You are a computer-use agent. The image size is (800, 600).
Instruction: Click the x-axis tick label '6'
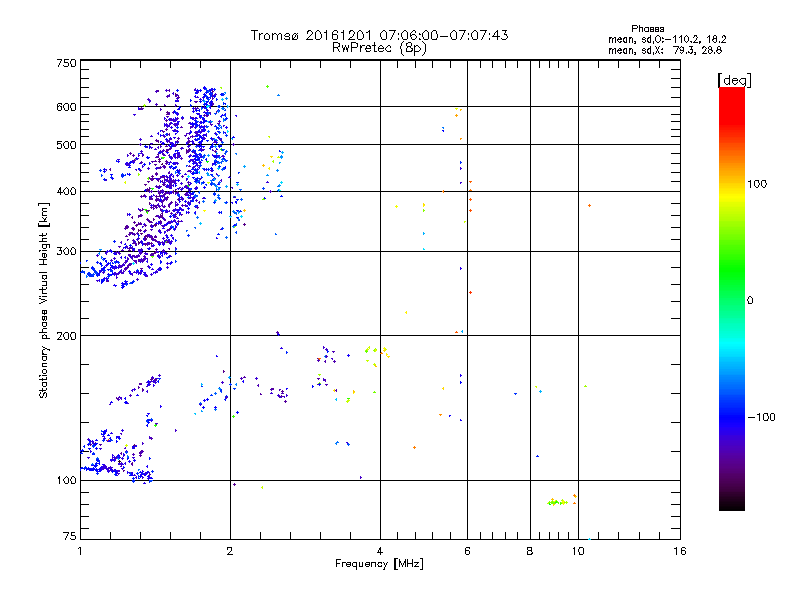[467, 551]
